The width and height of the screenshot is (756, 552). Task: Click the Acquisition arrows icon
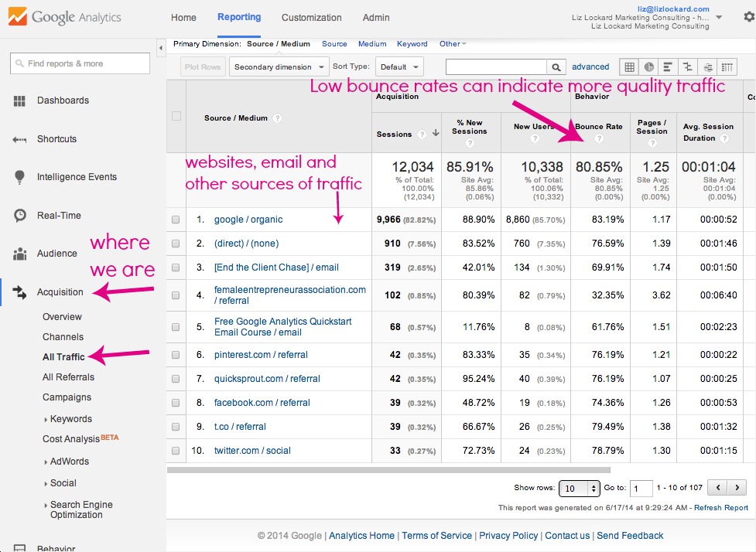point(19,292)
